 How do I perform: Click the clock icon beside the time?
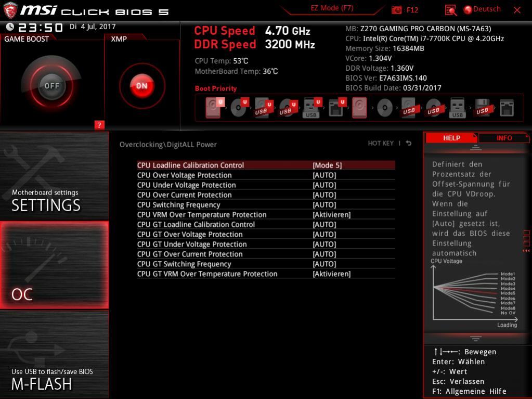click(x=10, y=27)
